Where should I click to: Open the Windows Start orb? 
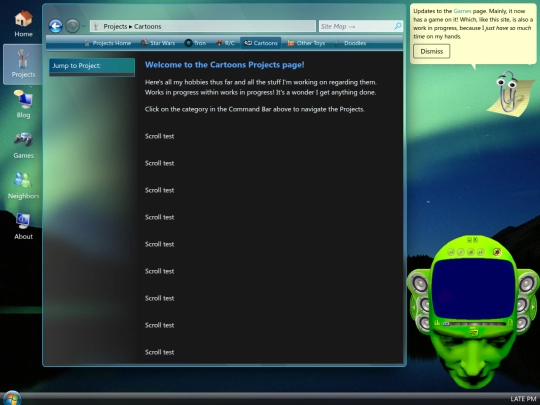pos(12,398)
